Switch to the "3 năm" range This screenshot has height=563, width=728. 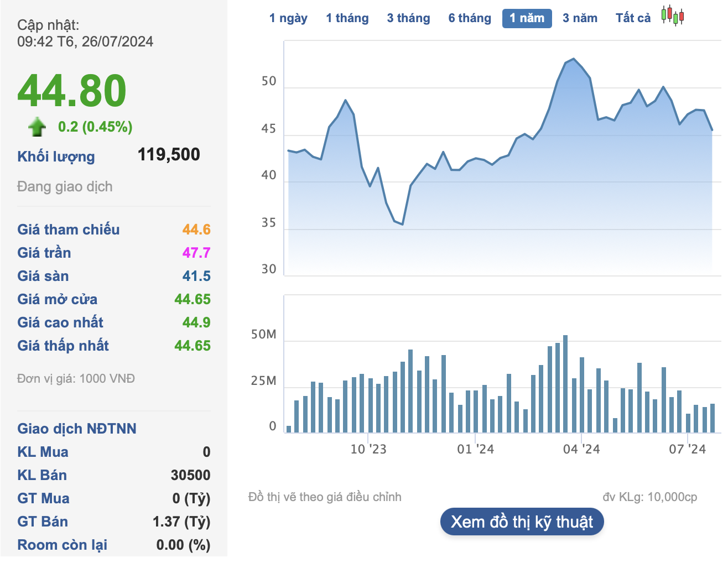pyautogui.click(x=580, y=18)
